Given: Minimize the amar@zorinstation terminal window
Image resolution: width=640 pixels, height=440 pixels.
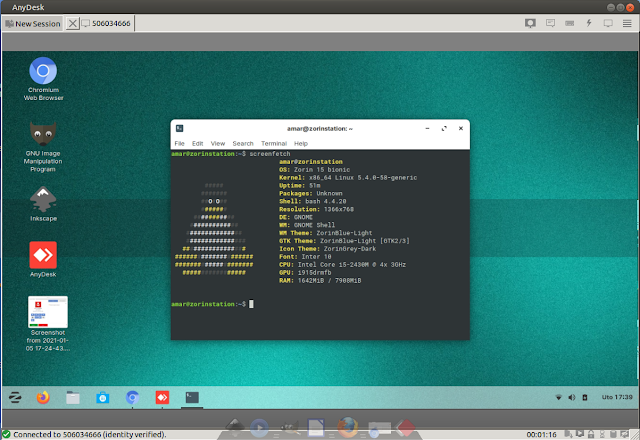Looking at the screenshot, I should click(427, 129).
